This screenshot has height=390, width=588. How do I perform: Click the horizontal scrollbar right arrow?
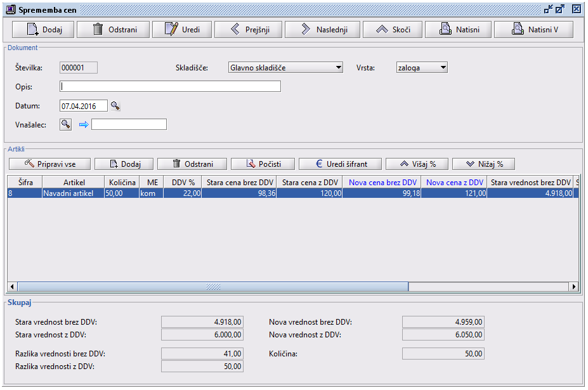point(574,287)
